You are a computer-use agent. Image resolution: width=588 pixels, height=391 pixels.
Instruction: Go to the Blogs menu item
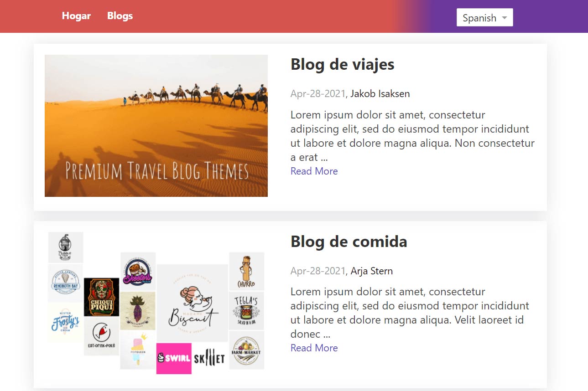tap(120, 16)
